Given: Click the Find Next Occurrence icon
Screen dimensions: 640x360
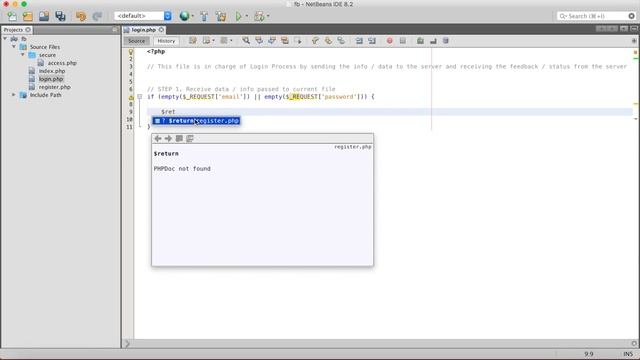Looking at the screenshot, I should point(272,40).
